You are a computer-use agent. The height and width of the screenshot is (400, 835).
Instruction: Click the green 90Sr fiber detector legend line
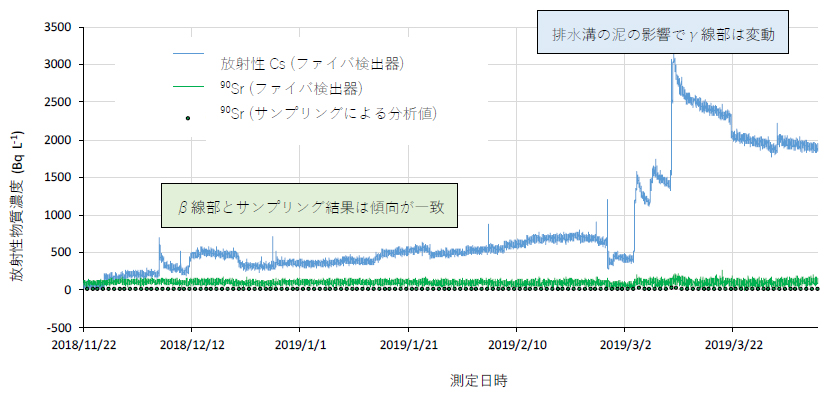[189, 86]
